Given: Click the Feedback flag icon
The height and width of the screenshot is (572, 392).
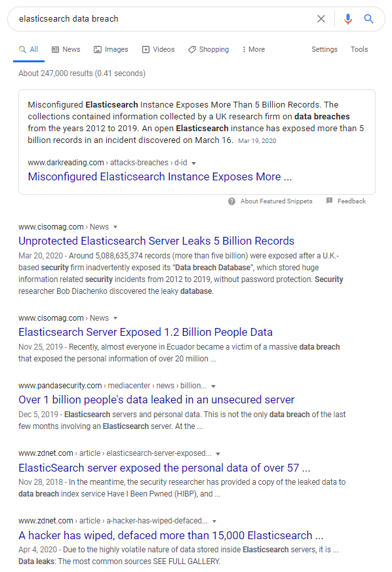Looking at the screenshot, I should (329, 201).
